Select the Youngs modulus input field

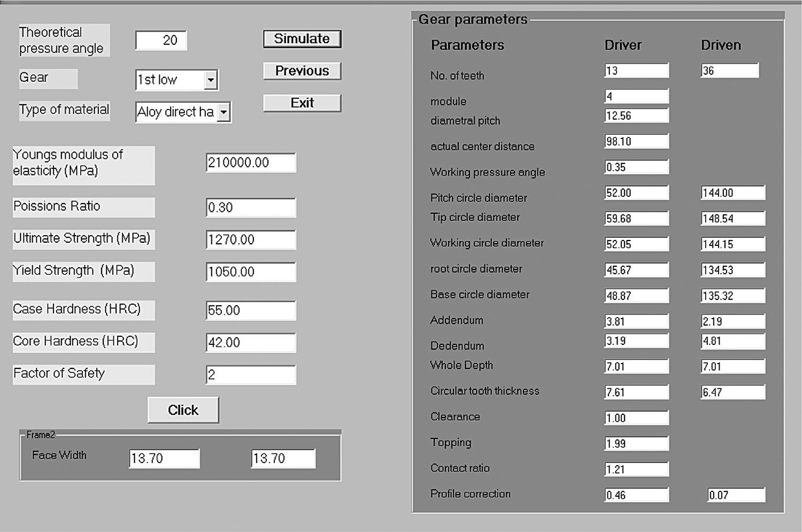tap(251, 163)
